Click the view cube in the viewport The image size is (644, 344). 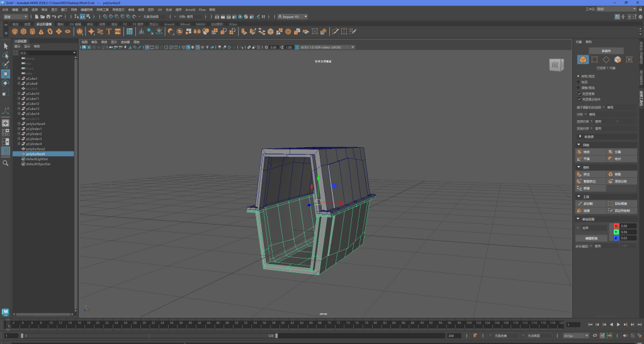(556, 65)
